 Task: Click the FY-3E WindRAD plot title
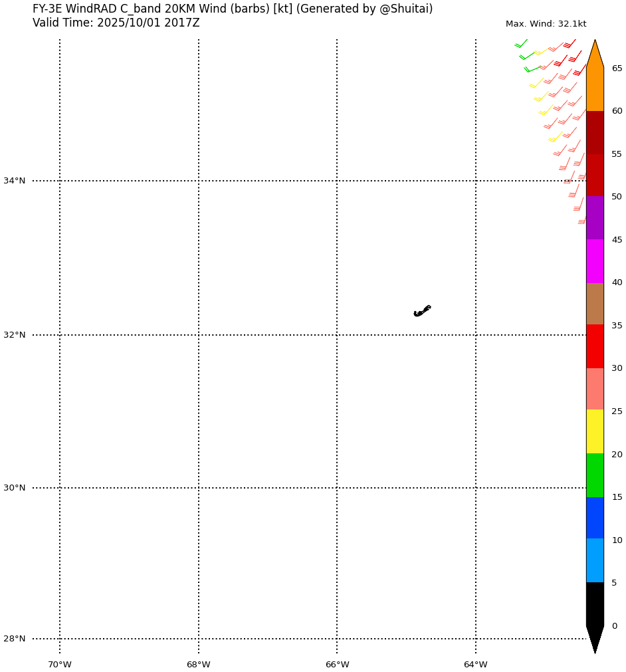click(x=233, y=9)
